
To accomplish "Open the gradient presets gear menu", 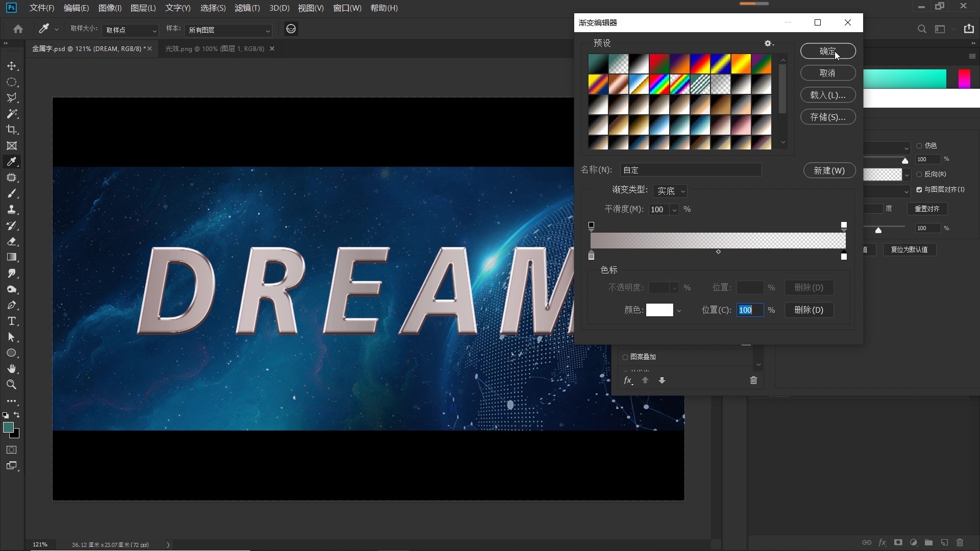I will 768,43.
